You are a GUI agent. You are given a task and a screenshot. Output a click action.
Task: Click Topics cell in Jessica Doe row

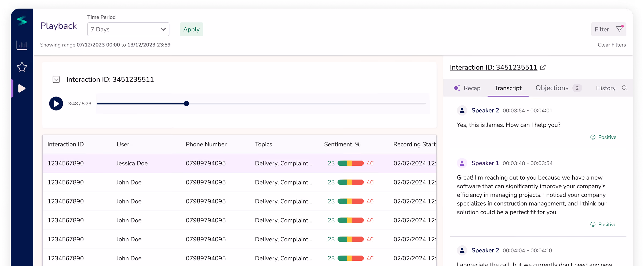coord(284,163)
